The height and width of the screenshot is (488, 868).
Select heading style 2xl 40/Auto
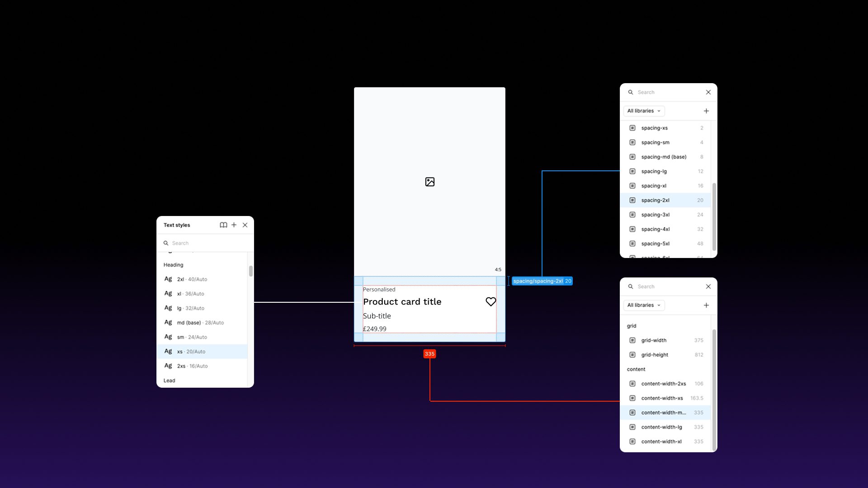click(x=202, y=279)
